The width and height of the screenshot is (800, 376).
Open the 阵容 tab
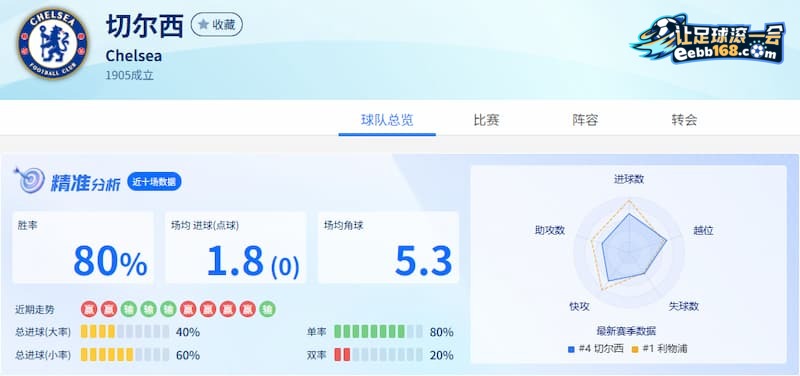[x=585, y=120]
